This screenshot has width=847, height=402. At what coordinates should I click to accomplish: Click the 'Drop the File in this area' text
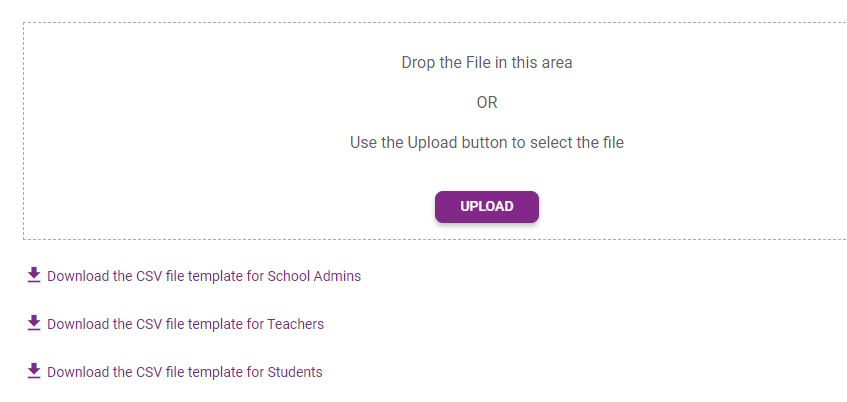pyautogui.click(x=487, y=63)
